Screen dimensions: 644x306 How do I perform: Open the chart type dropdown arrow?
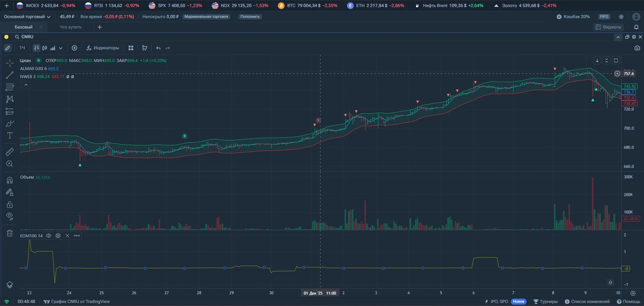click(61, 48)
